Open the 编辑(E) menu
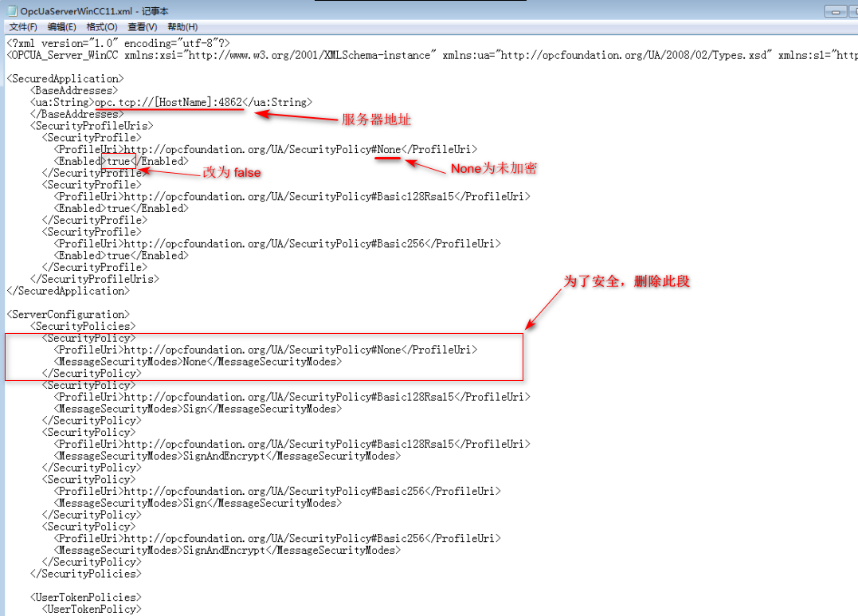 pos(61,27)
